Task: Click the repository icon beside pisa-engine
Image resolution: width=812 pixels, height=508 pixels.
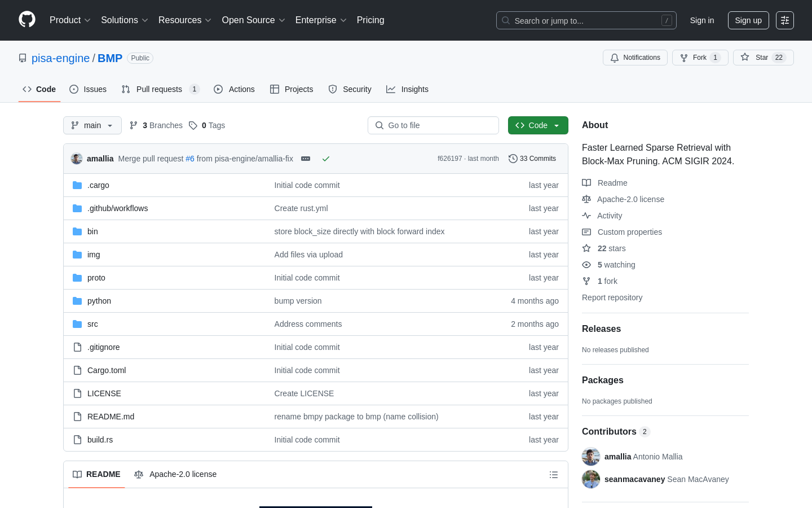Action: pos(23,58)
